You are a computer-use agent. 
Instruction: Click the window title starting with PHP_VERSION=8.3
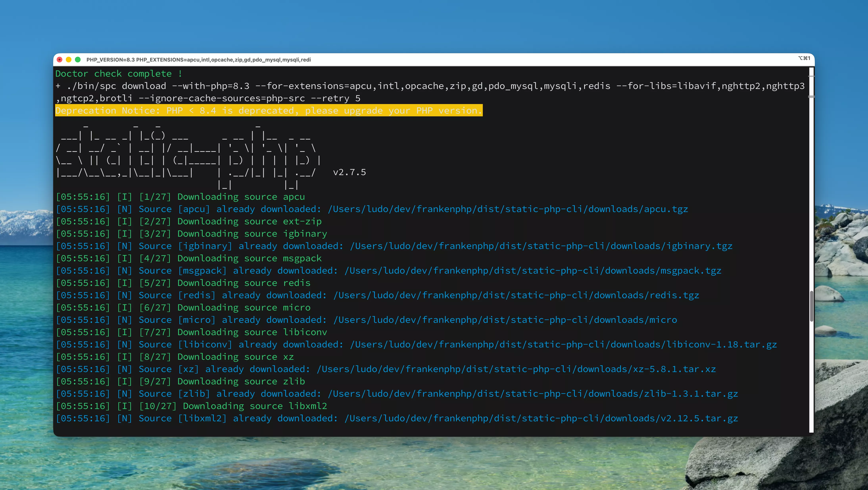199,60
